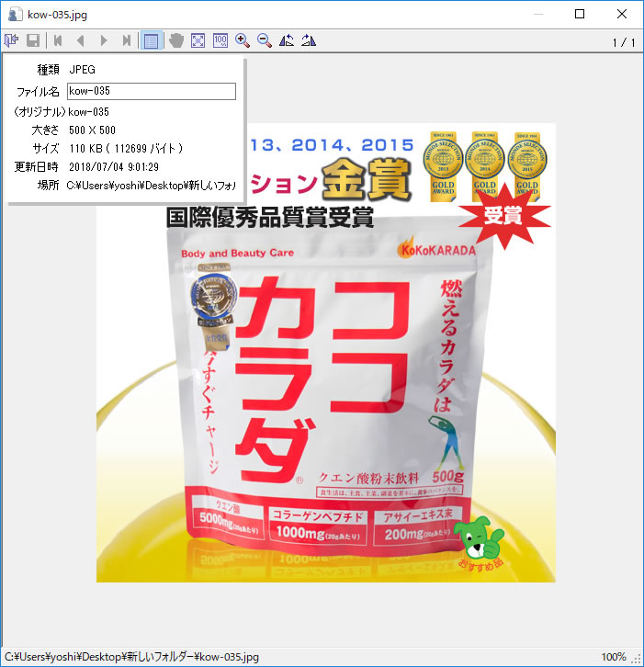Edit the file name field kow-035
Image resolution: width=644 pixels, height=667 pixels.
(152, 91)
